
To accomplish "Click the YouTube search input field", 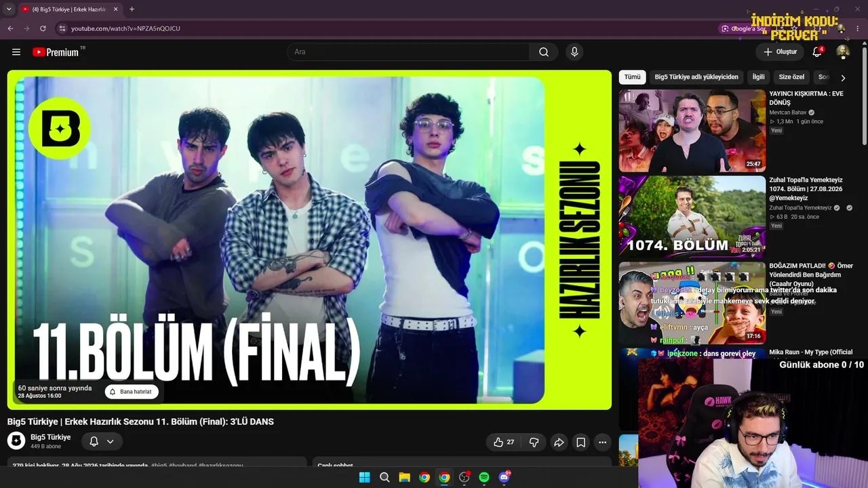I will coord(409,52).
